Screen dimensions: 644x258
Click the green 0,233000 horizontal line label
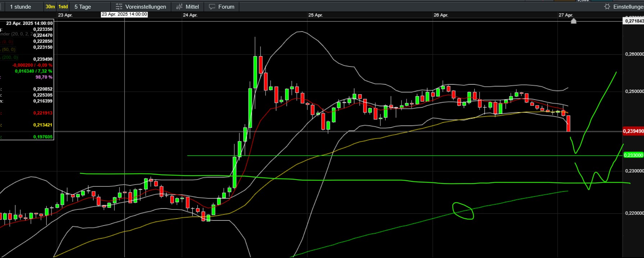(x=634, y=155)
